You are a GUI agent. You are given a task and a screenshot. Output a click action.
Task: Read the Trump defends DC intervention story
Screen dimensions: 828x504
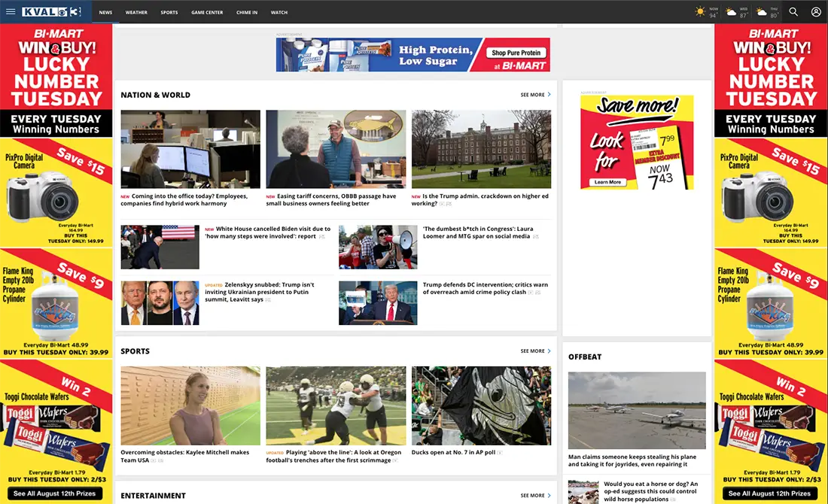[485, 288]
